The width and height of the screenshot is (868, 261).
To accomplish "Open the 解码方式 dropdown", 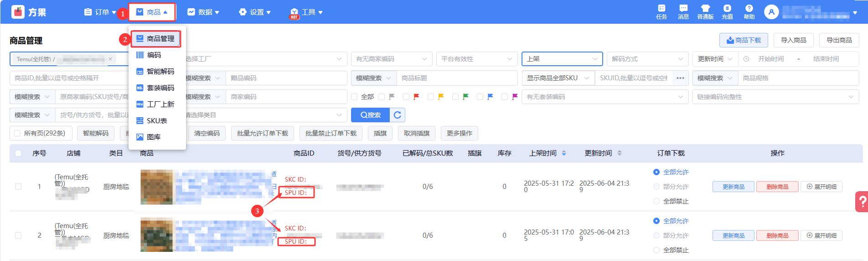I will click(x=647, y=59).
